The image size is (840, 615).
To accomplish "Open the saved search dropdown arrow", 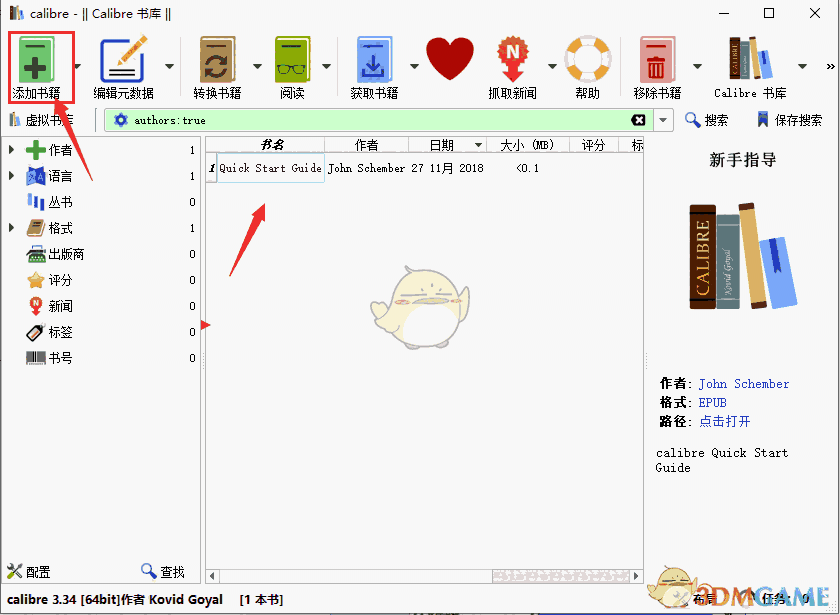I will tap(663, 119).
